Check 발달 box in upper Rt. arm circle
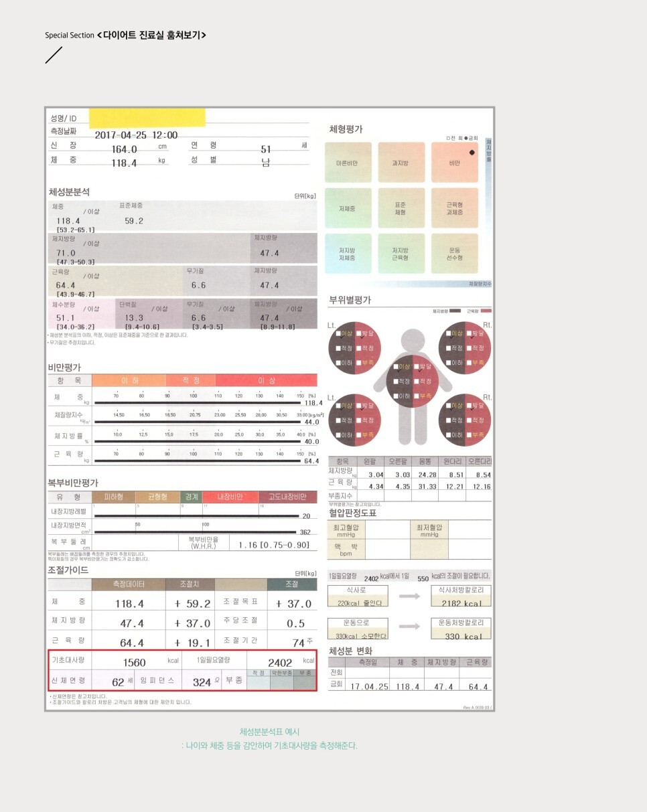The image size is (647, 812). coord(469,333)
